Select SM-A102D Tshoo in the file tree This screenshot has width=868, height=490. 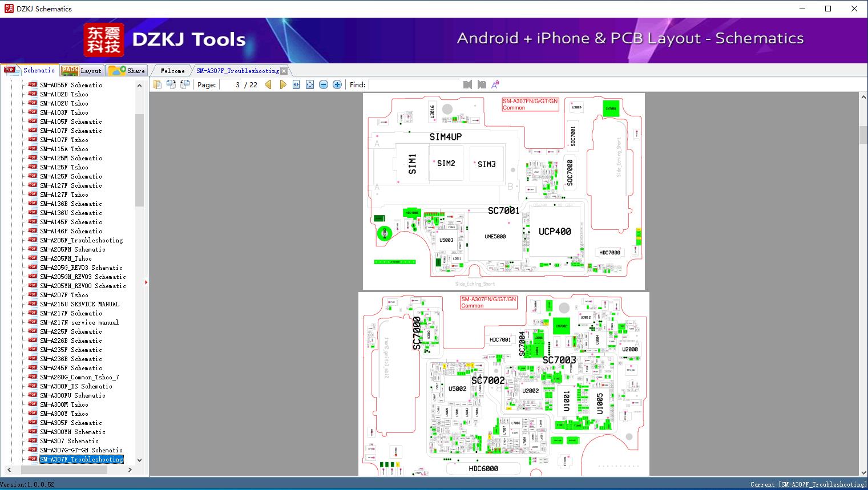64,94
